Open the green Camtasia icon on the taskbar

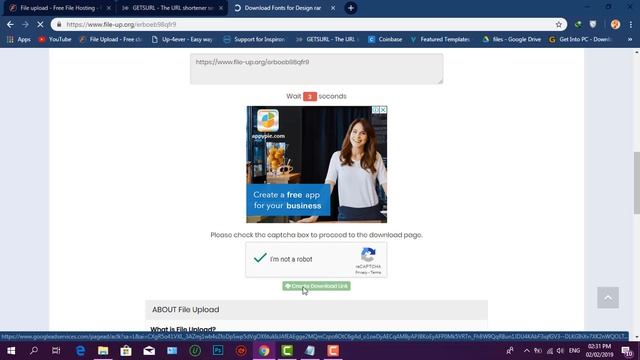(287, 351)
